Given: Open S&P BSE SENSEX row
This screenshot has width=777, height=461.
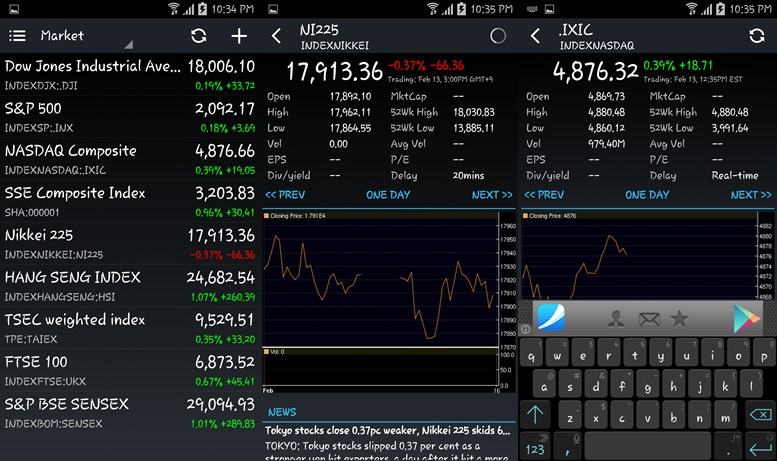Looking at the screenshot, I should [129, 412].
